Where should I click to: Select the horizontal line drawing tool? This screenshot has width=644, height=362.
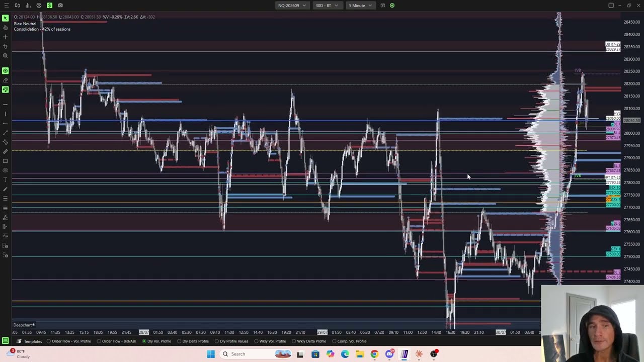pyautogui.click(x=6, y=104)
